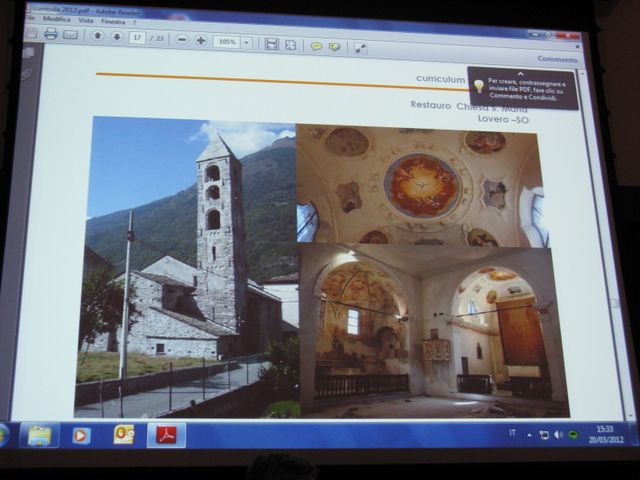Click the Email envelope icon

(70, 35)
